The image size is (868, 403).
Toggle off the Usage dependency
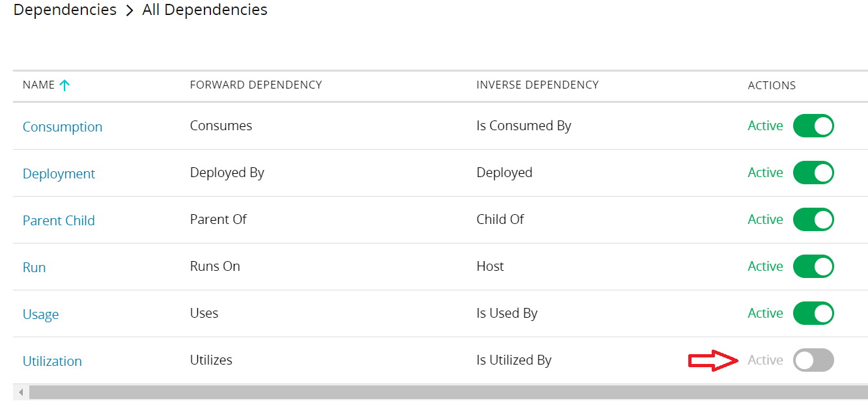click(813, 314)
